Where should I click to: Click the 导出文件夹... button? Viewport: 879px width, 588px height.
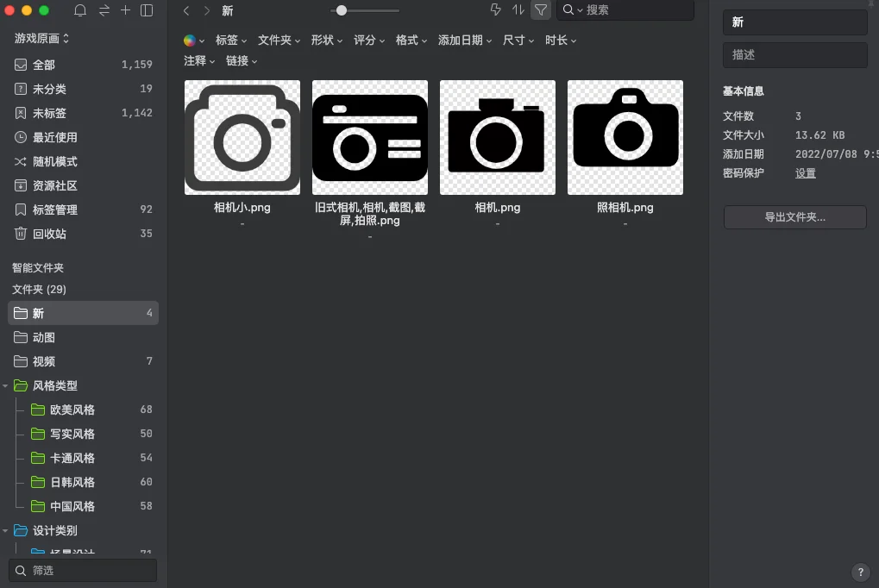pyautogui.click(x=794, y=217)
